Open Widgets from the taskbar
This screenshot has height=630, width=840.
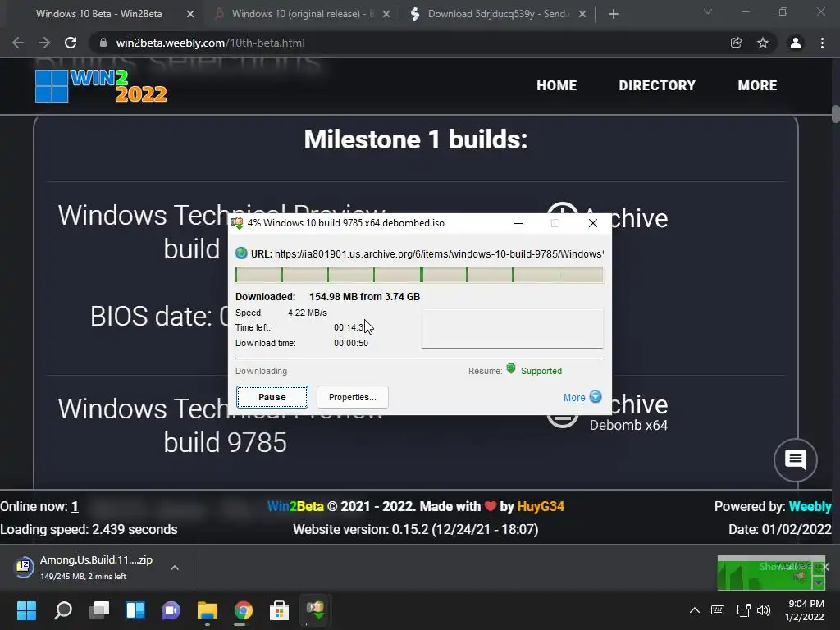pos(135,610)
